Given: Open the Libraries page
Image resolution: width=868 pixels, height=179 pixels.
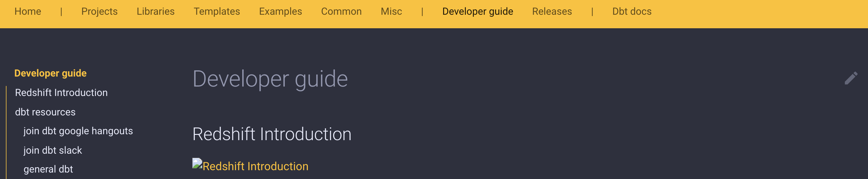Looking at the screenshot, I should click(x=155, y=11).
